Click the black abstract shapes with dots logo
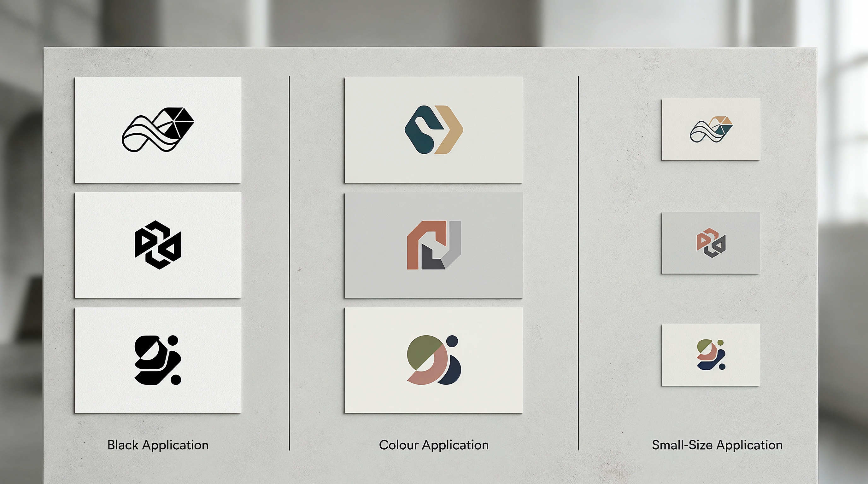This screenshot has width=868, height=484. point(158,360)
